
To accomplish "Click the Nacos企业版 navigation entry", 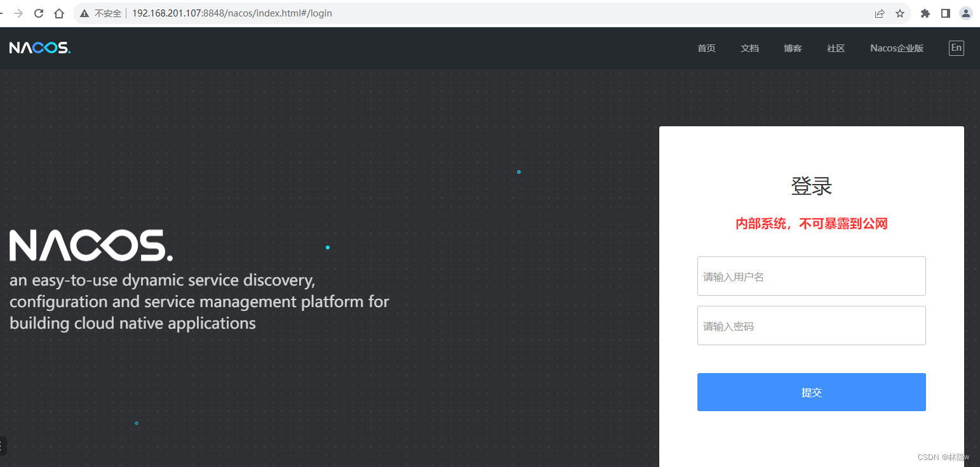I will tap(896, 48).
